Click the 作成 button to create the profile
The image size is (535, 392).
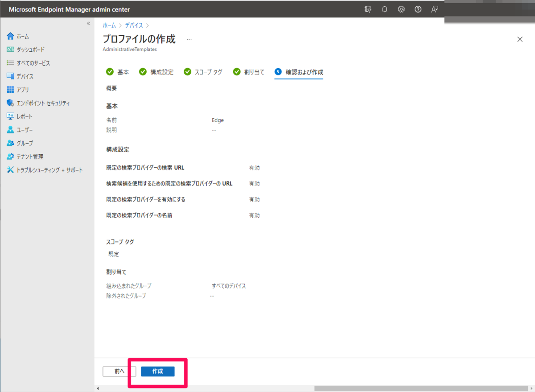[157, 371]
